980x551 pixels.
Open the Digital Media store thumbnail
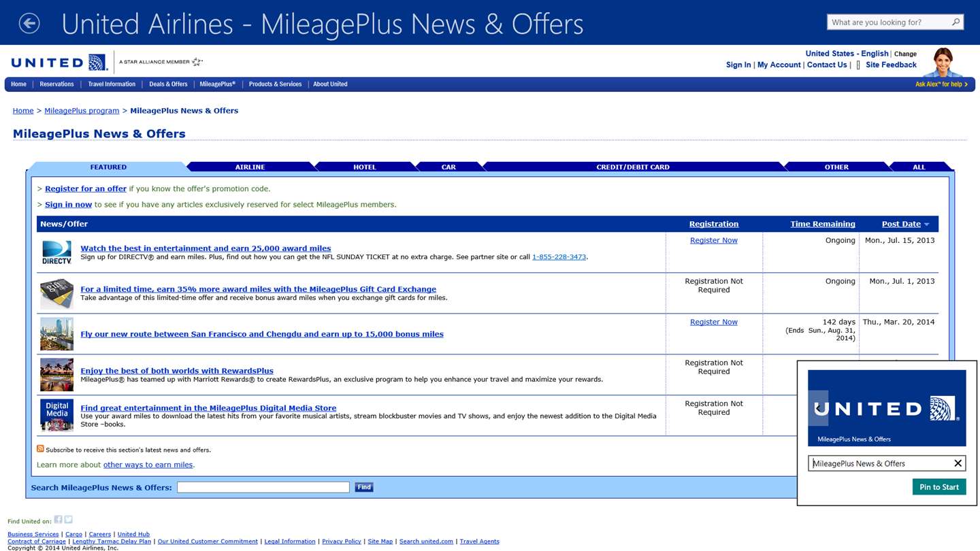[x=56, y=416]
